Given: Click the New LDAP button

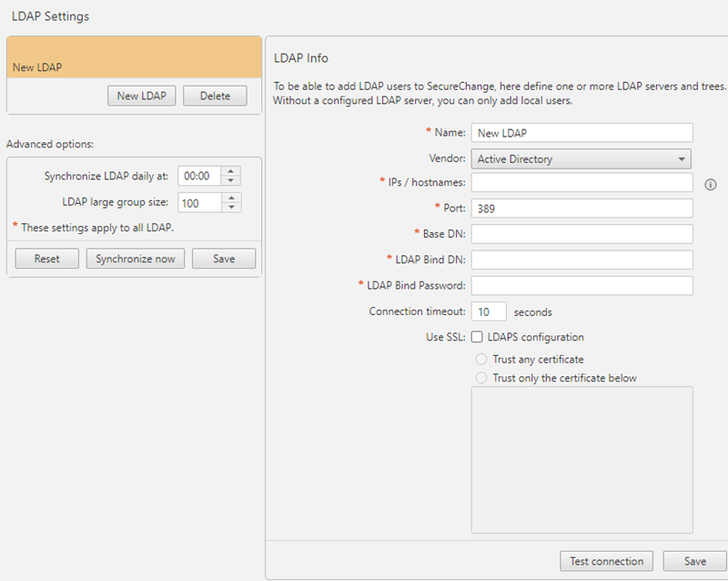Looking at the screenshot, I should (141, 96).
